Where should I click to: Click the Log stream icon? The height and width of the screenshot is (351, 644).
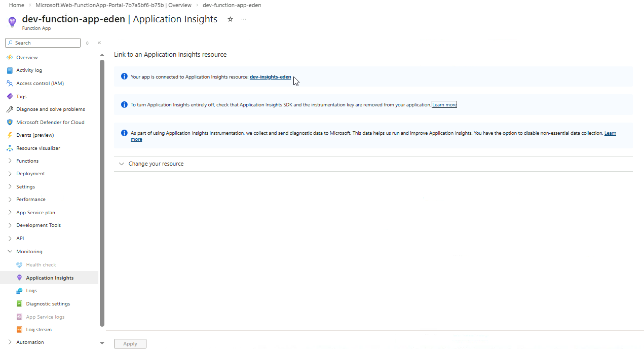(19, 330)
